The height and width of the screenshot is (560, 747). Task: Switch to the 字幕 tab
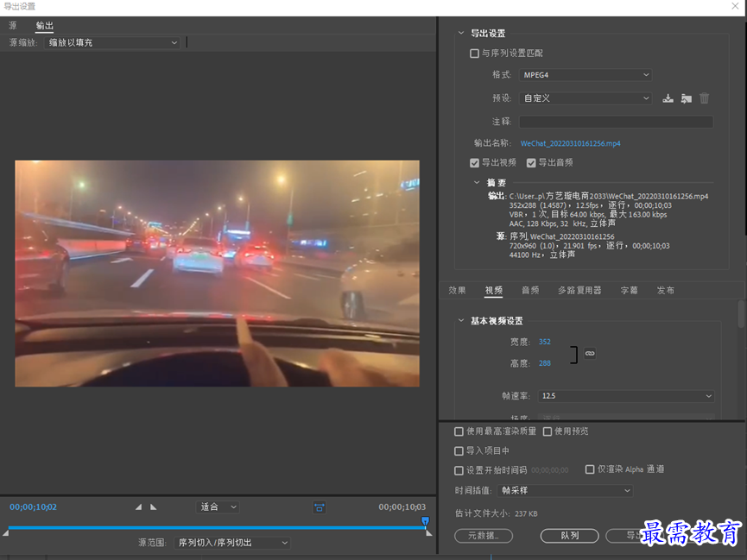630,291
